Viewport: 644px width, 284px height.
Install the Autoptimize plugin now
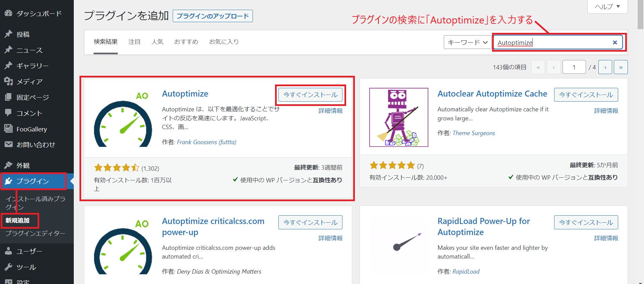point(310,95)
